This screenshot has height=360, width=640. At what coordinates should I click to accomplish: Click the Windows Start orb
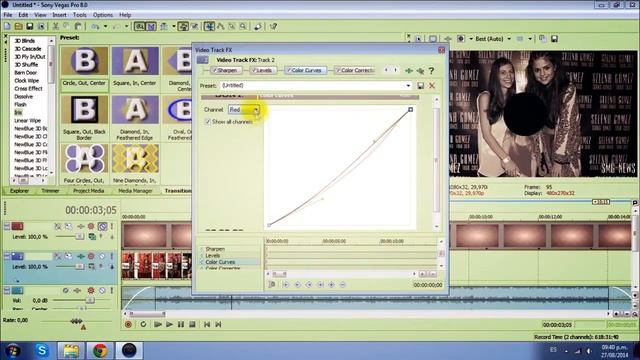[x=13, y=350]
